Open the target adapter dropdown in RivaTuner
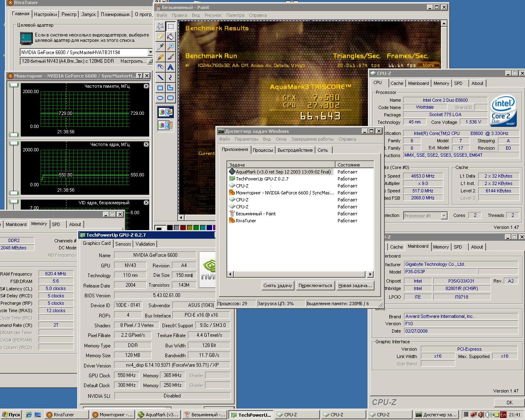Image resolution: width=525 pixels, height=420 pixels. pyautogui.click(x=150, y=52)
